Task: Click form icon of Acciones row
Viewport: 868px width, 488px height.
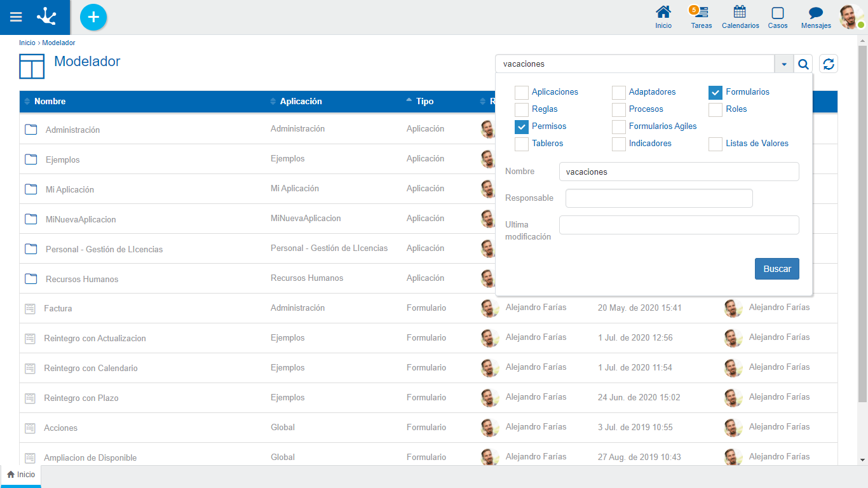Action: (30, 428)
